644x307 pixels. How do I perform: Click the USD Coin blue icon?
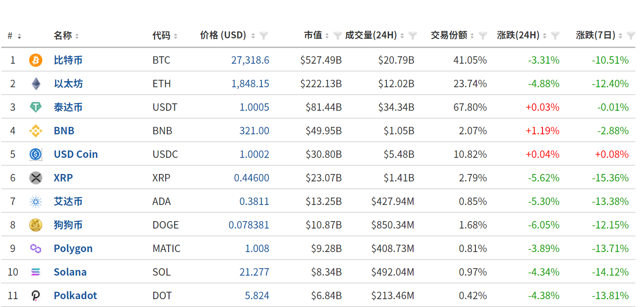click(x=36, y=154)
